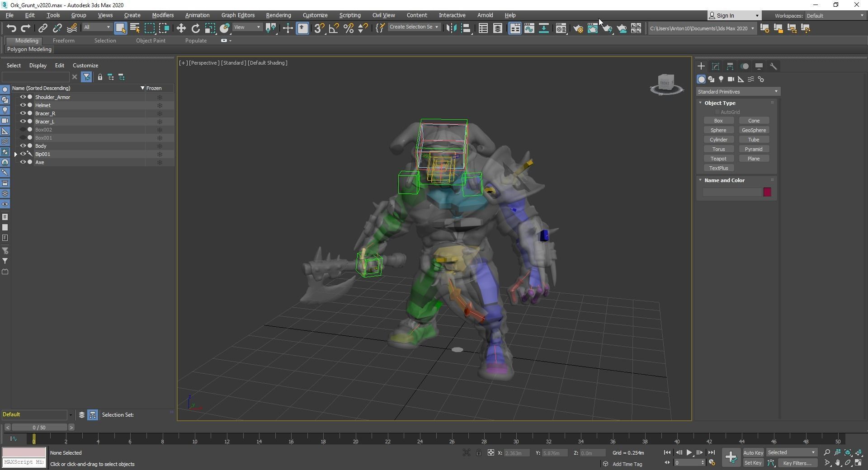Open the Key Filters dialog button

click(797, 463)
